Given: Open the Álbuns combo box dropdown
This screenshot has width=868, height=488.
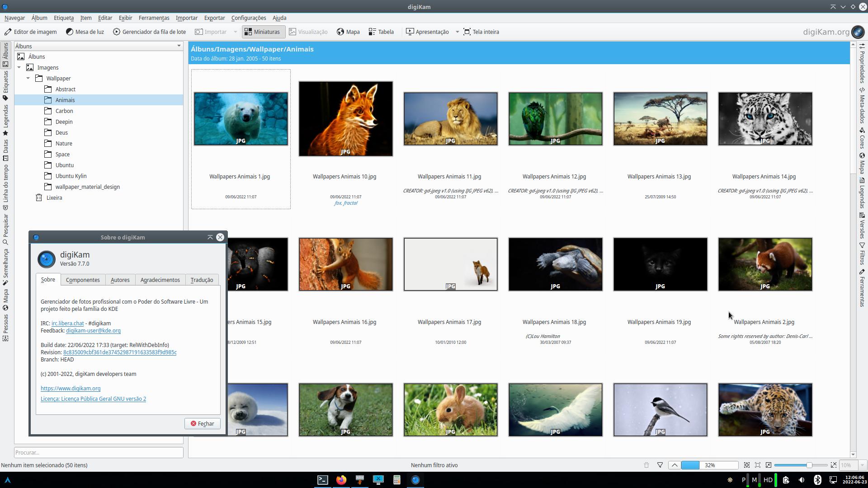Looking at the screenshot, I should click(179, 46).
